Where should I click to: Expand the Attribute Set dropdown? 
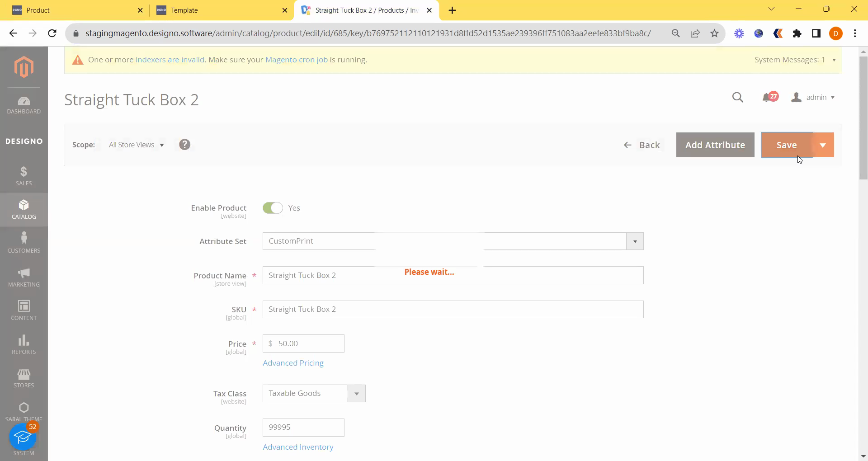634,241
